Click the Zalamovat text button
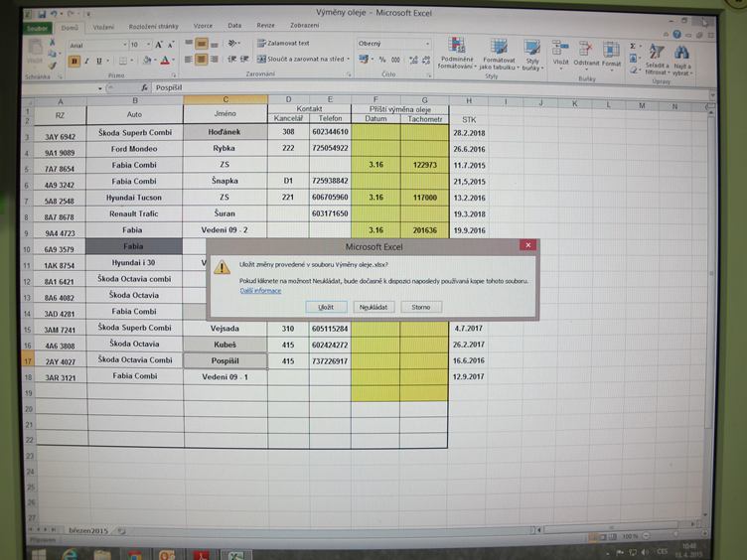Image resolution: width=747 pixels, height=560 pixels. click(x=283, y=43)
